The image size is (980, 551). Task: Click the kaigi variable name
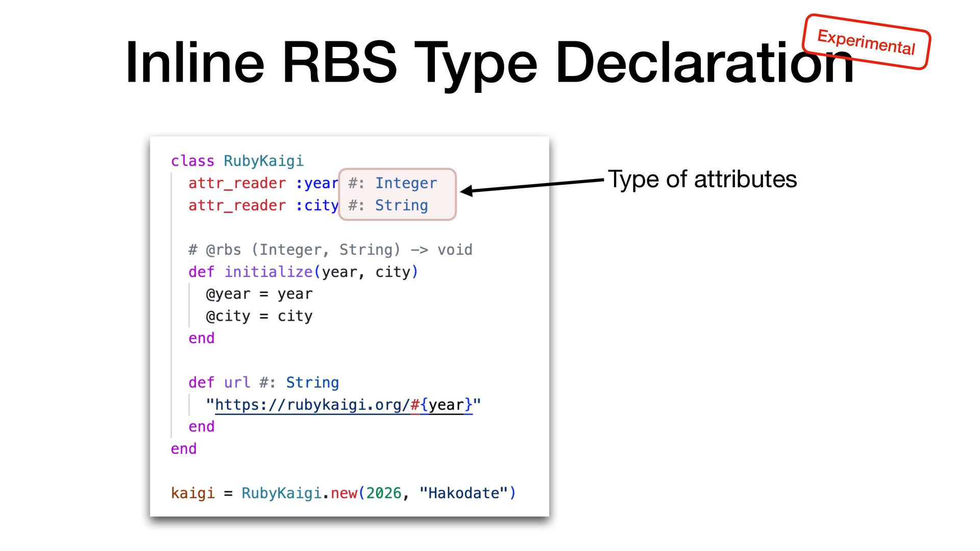click(192, 493)
